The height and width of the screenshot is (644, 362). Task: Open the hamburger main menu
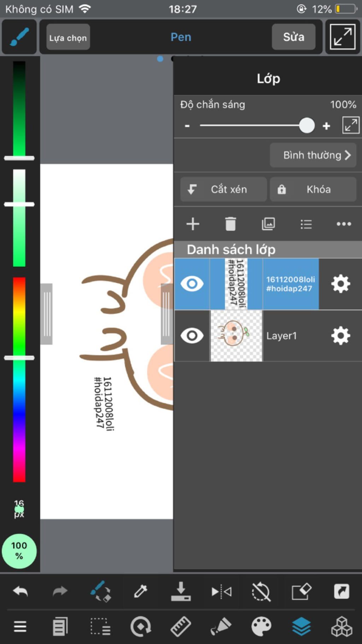pyautogui.click(x=20, y=626)
